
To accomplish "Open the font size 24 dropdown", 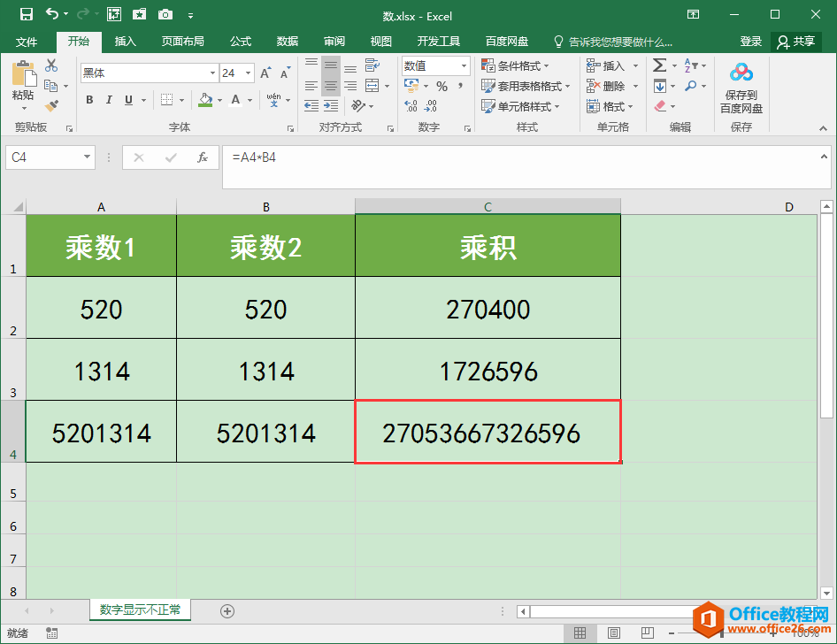I will coord(249,73).
